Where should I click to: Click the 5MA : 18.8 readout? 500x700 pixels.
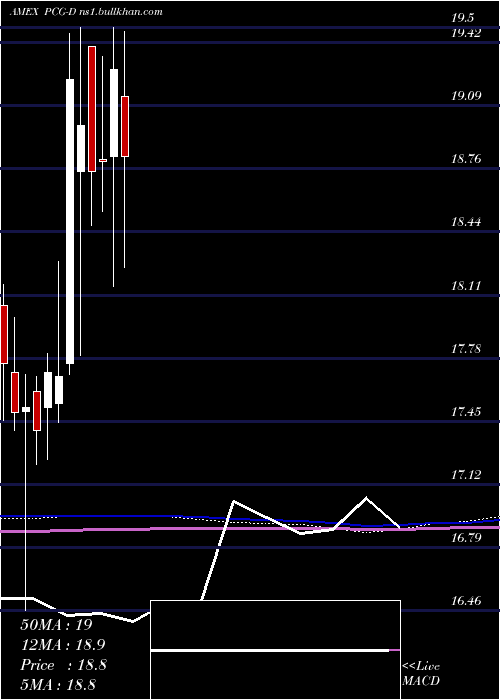(58, 684)
